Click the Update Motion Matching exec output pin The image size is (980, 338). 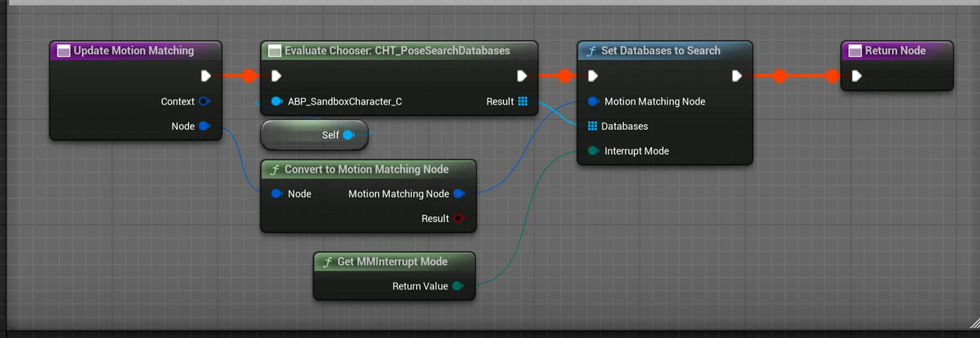pyautogui.click(x=206, y=76)
